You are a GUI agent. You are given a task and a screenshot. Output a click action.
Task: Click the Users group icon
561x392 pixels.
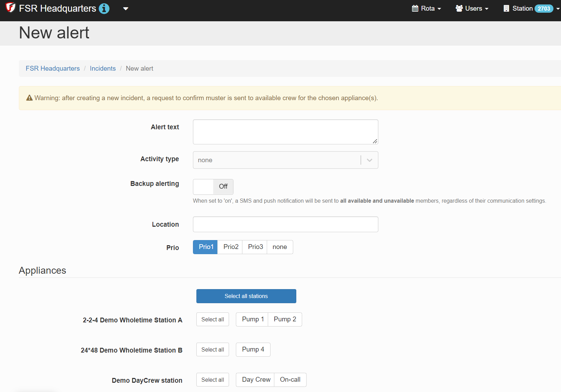[x=459, y=9]
